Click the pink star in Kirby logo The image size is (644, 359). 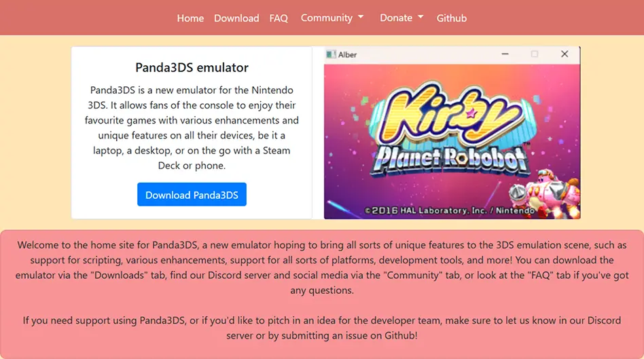(x=471, y=113)
